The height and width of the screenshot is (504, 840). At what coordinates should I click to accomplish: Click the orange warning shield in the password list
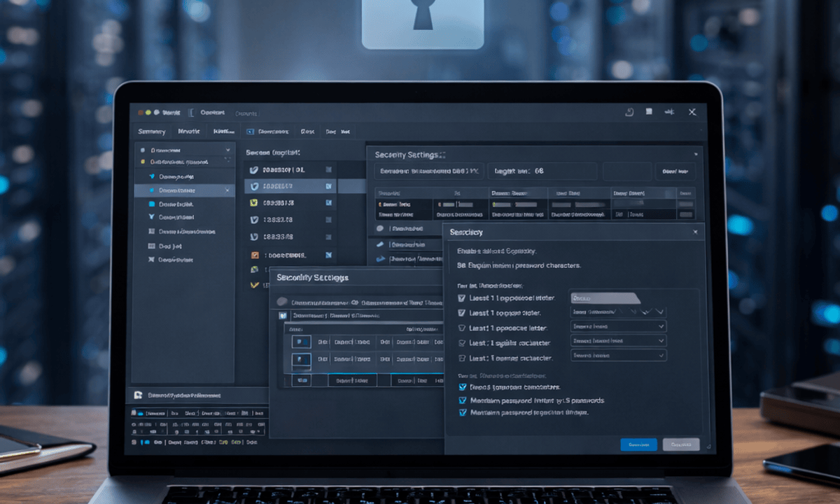tap(255, 255)
